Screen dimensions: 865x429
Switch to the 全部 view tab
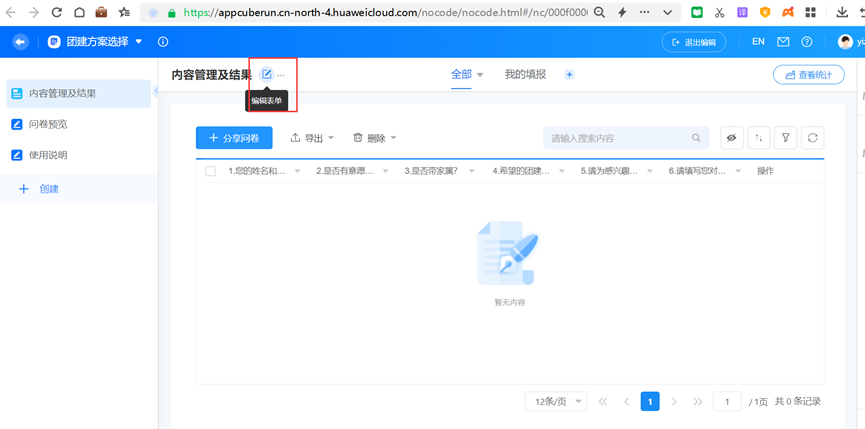(x=462, y=74)
